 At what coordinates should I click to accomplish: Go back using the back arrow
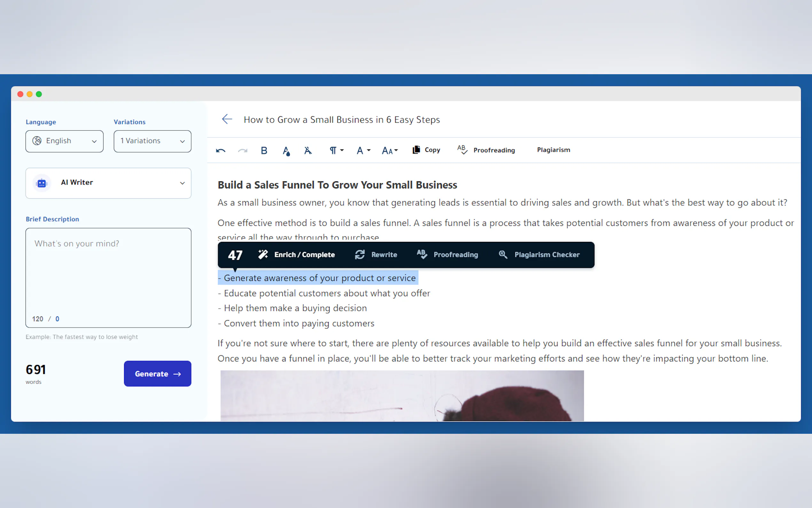227,119
